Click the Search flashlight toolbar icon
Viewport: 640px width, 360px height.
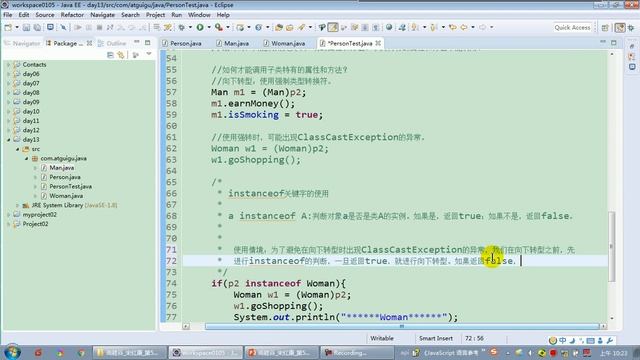301,27
